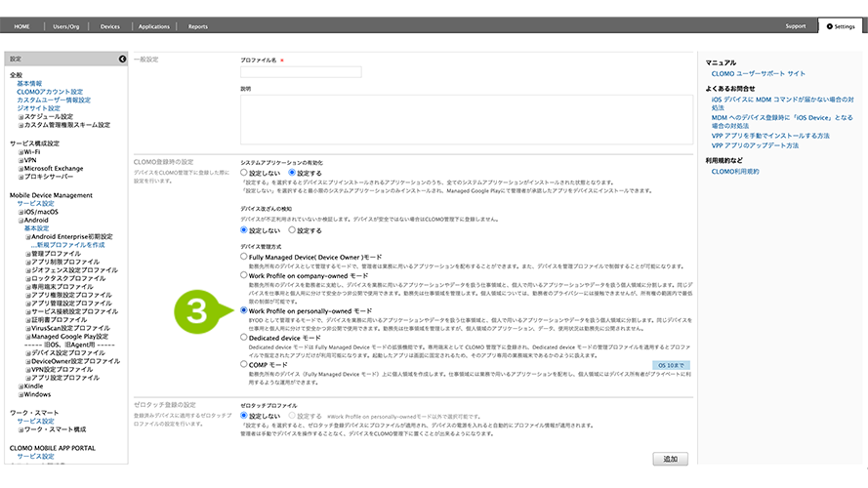Viewport: 868px width, 488px height.
Task: Select COMP mode radio button
Action: [243, 364]
